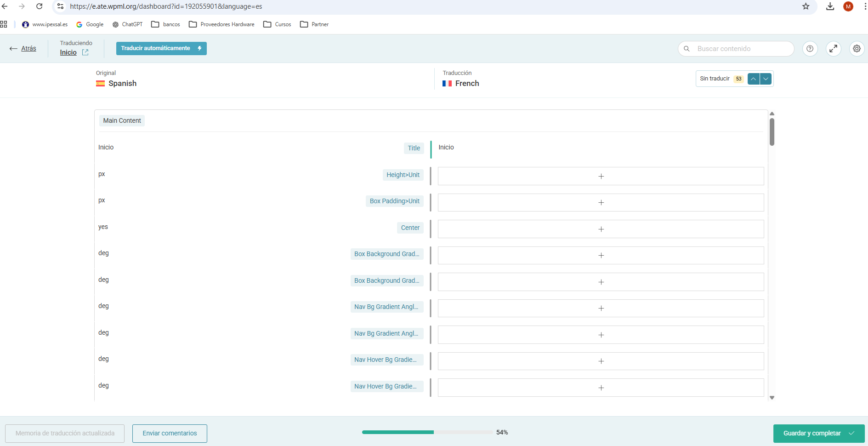
Task: Add translation for Box Padding>Unit row
Action: (x=601, y=202)
